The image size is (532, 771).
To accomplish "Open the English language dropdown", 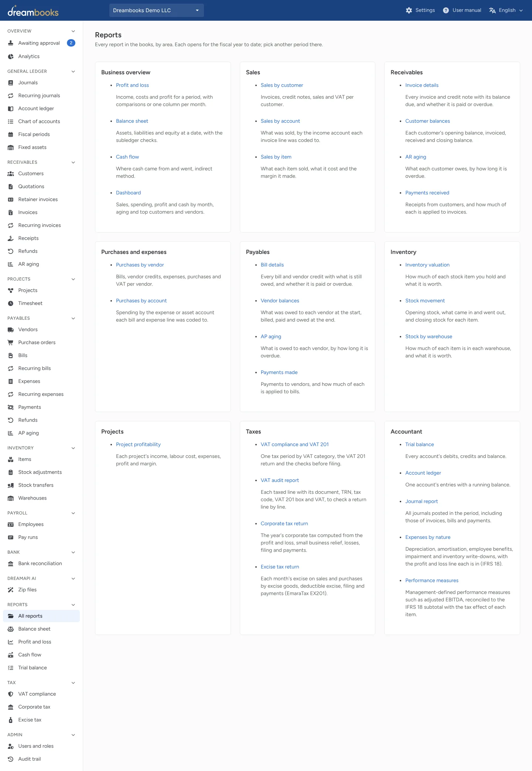I will (506, 10).
